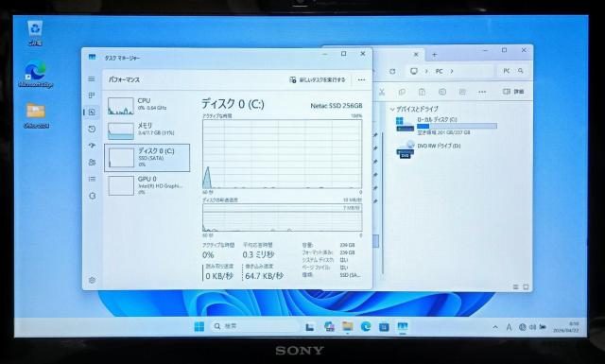Switch Explorer to large icons view
This screenshot has width=605, height=364.
click(526, 286)
